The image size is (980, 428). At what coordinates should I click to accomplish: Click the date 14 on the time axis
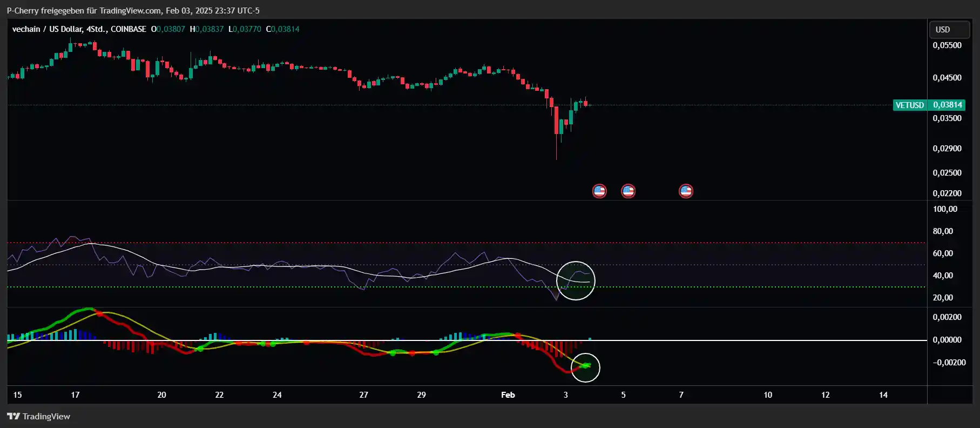[883, 395]
